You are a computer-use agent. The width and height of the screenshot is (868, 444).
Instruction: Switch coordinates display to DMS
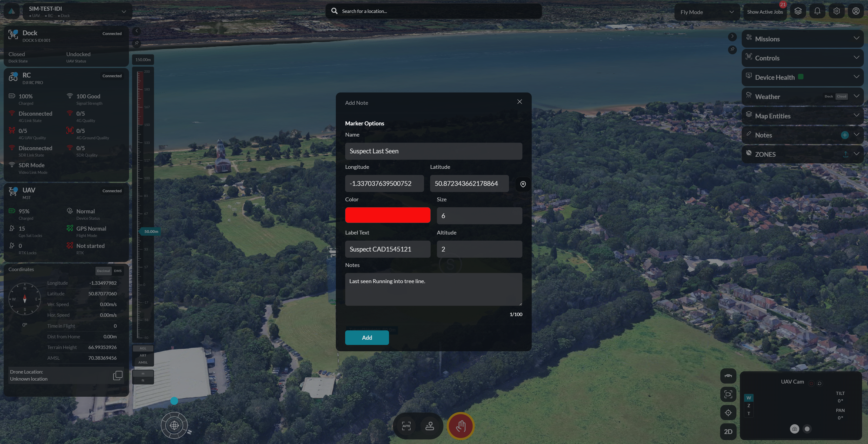point(117,270)
